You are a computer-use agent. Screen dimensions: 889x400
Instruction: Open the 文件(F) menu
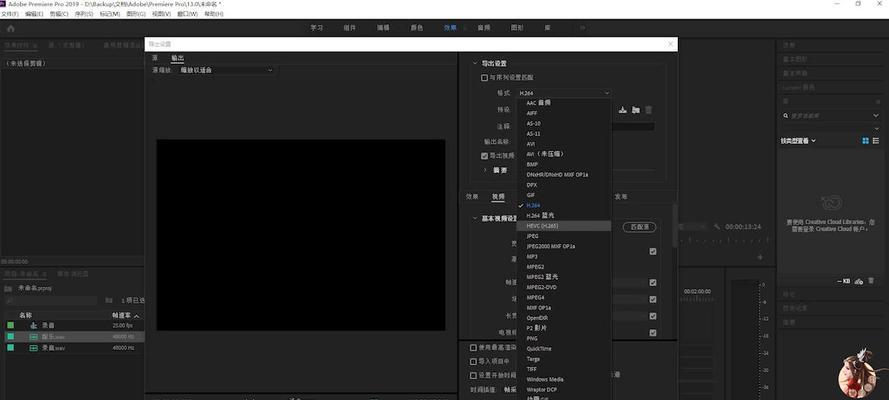pos(11,14)
